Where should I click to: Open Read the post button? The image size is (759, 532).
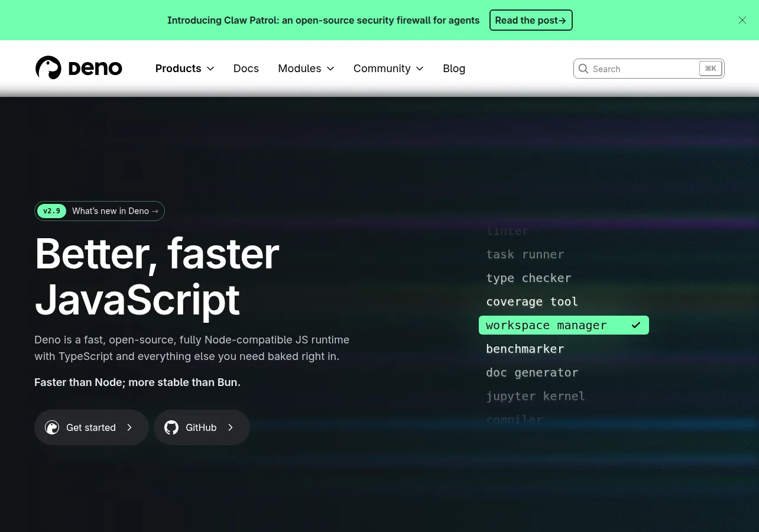531,20
